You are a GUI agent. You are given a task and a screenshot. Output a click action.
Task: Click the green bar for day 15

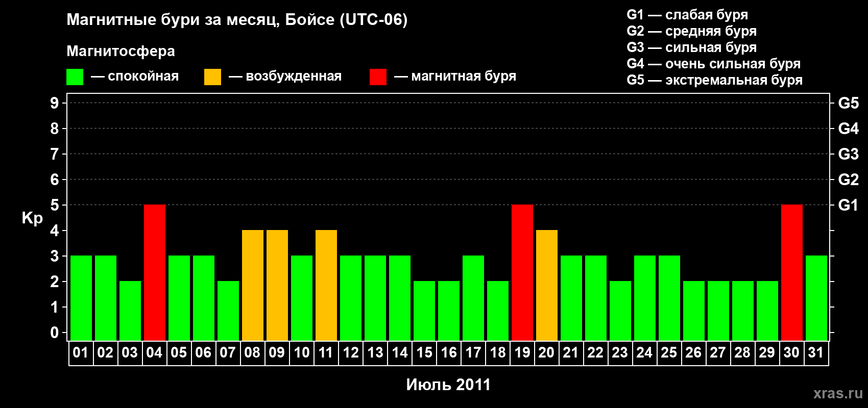click(424, 311)
